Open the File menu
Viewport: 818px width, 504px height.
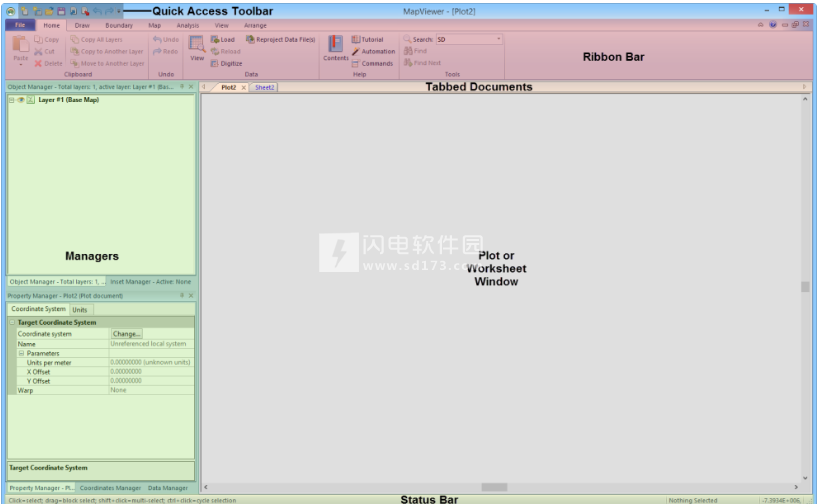[20, 25]
